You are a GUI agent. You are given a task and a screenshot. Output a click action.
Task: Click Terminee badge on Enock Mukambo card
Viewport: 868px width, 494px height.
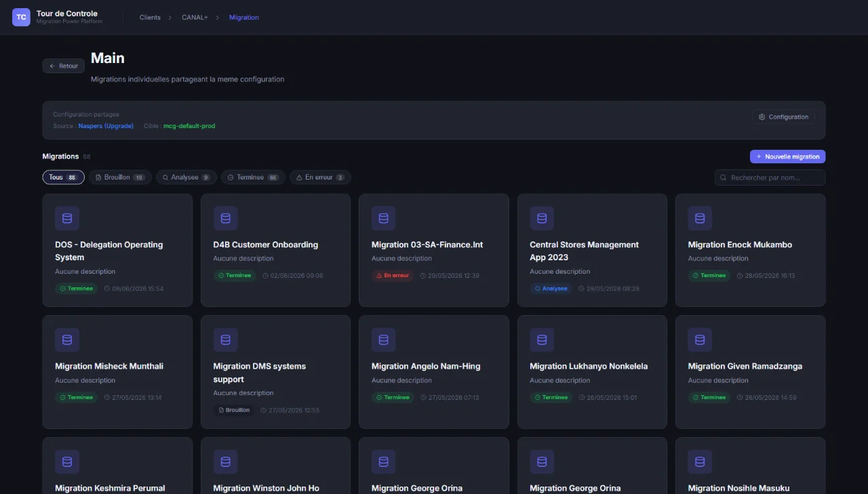click(709, 276)
